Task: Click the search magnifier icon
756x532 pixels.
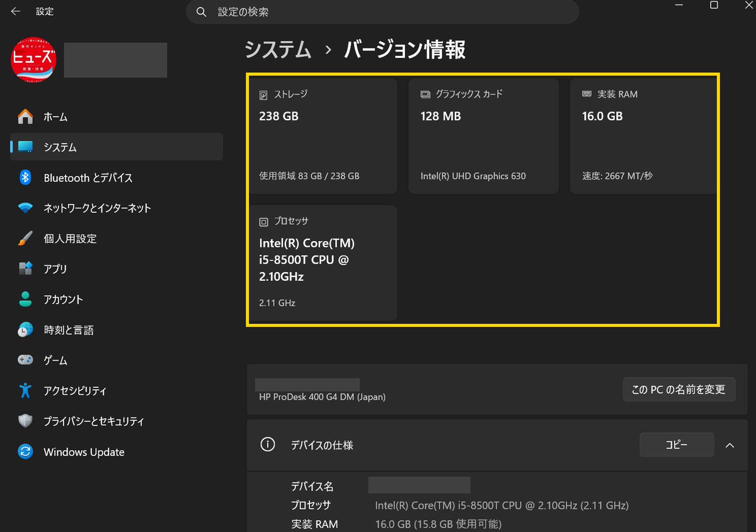Action: click(x=201, y=12)
